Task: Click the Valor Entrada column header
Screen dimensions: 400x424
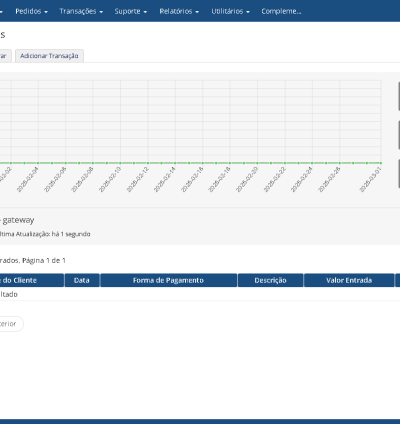Action: tap(349, 280)
